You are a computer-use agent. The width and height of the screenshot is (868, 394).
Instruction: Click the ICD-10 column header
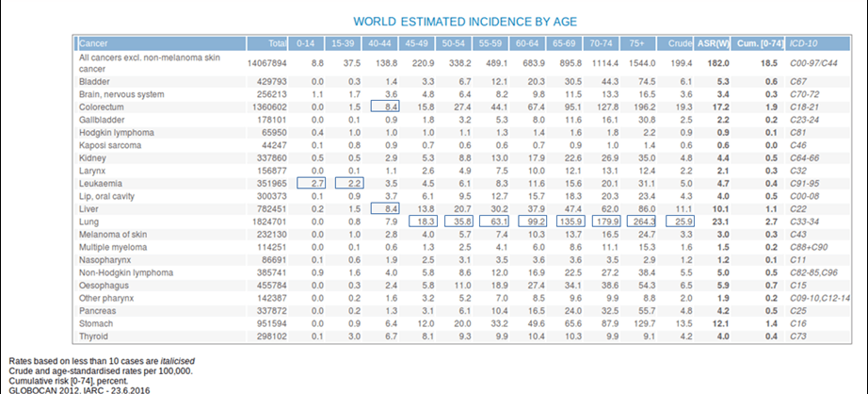pos(805,43)
